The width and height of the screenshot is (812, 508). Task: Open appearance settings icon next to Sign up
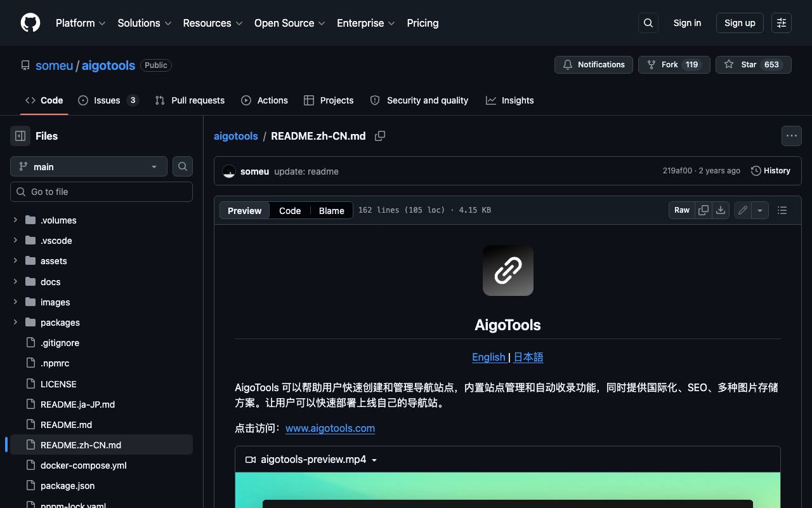click(782, 23)
